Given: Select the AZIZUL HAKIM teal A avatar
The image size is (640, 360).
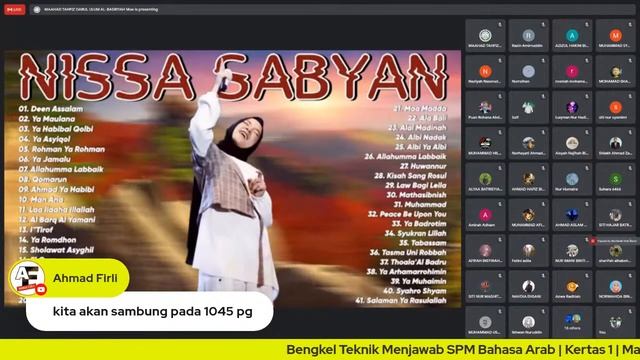Looking at the screenshot, I should point(572,36).
